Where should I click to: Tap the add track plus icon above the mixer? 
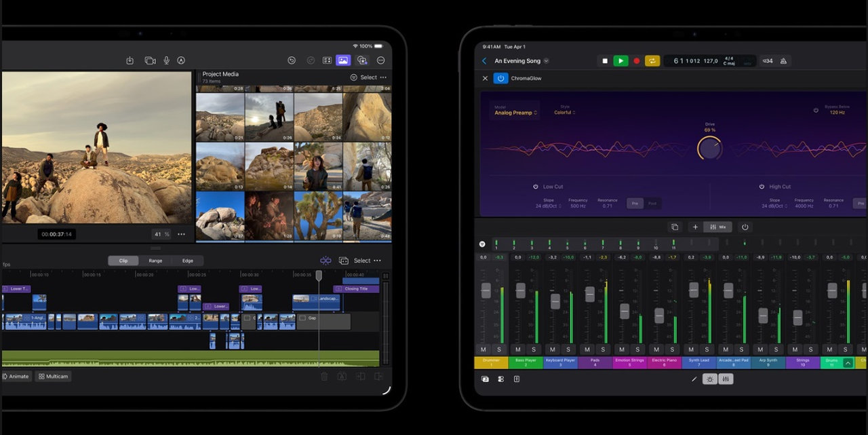tap(696, 227)
